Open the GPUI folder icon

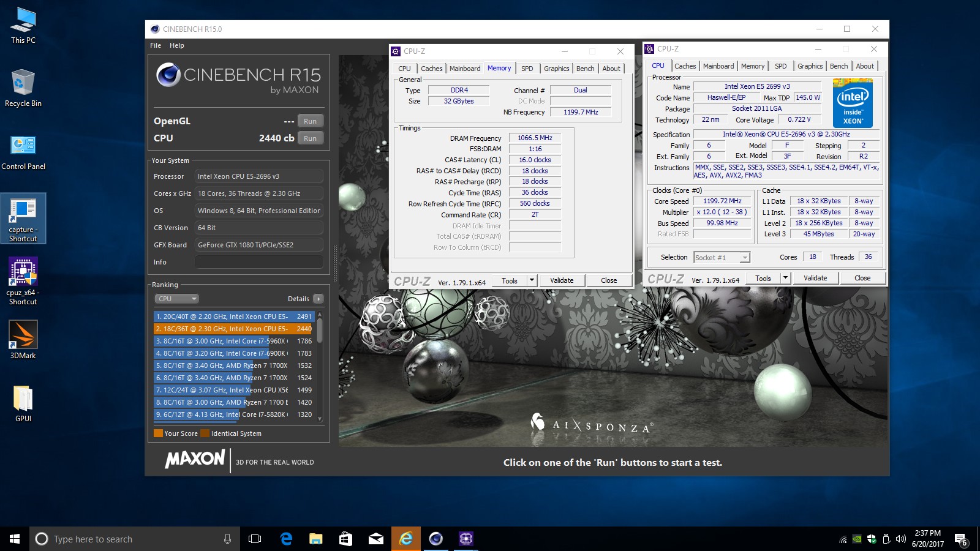[x=23, y=404]
